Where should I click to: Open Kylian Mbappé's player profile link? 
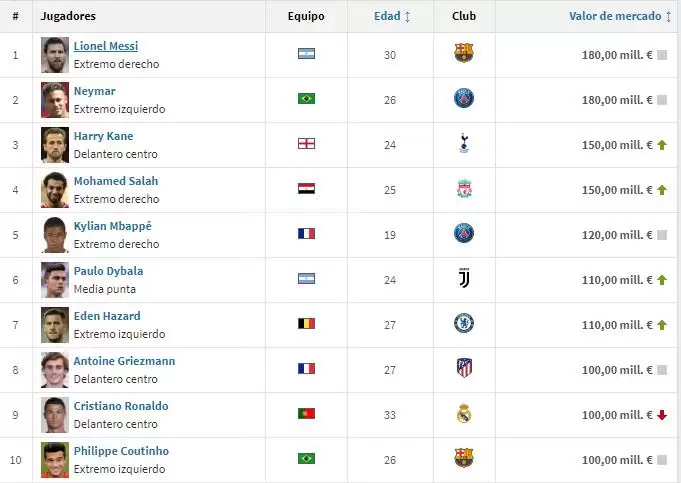click(x=113, y=226)
